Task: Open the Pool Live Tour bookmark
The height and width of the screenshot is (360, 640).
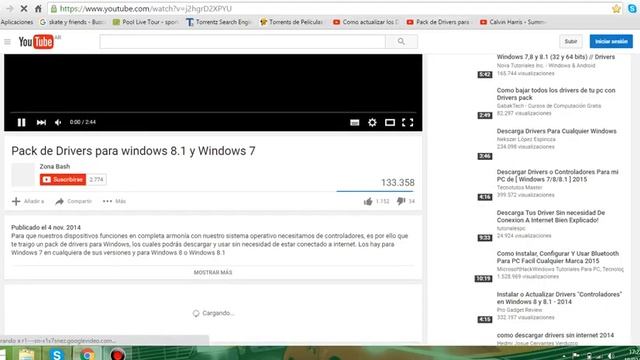Action: (145, 22)
